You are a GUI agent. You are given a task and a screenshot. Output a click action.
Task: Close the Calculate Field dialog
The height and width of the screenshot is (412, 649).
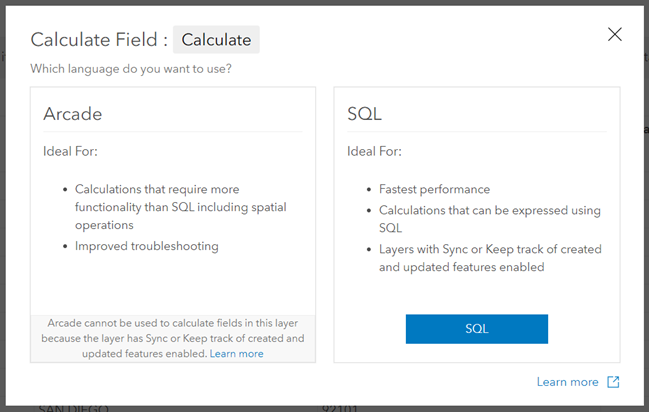(x=615, y=35)
